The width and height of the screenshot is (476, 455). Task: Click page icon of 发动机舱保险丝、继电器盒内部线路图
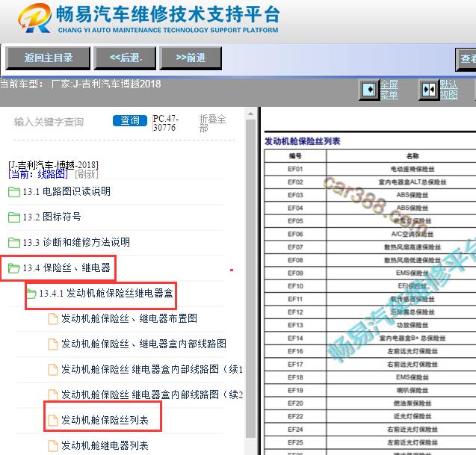pyautogui.click(x=53, y=344)
